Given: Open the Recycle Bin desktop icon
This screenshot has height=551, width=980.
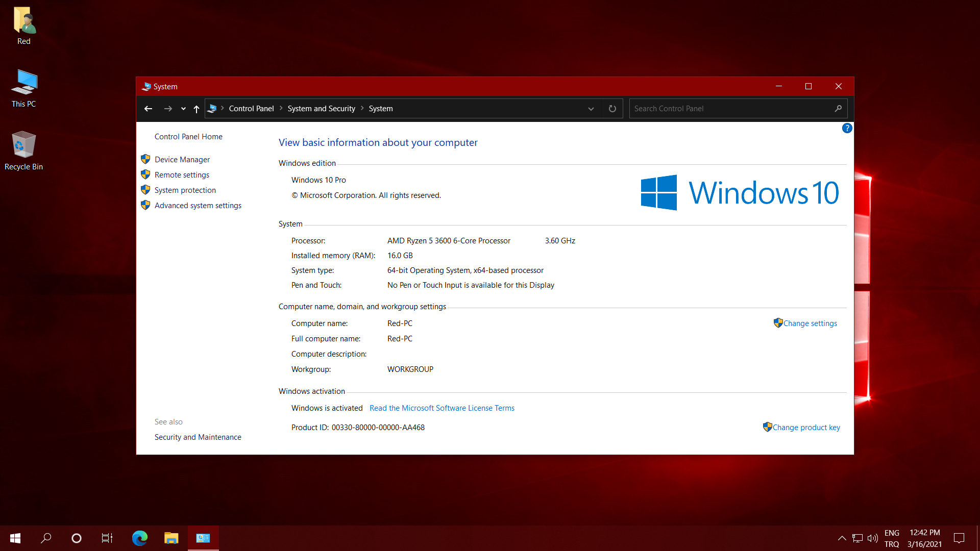Looking at the screenshot, I should pyautogui.click(x=23, y=151).
